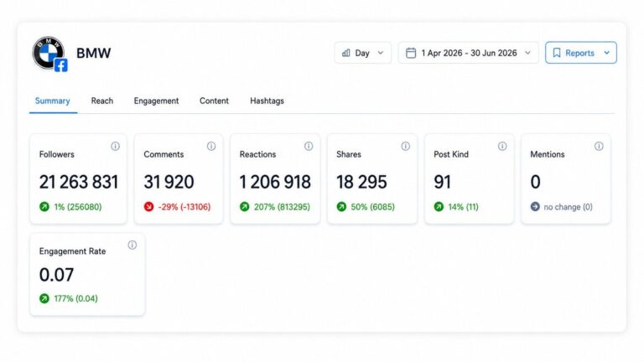
Task: Click the Facebook badge on BMW logo
Action: (x=60, y=65)
